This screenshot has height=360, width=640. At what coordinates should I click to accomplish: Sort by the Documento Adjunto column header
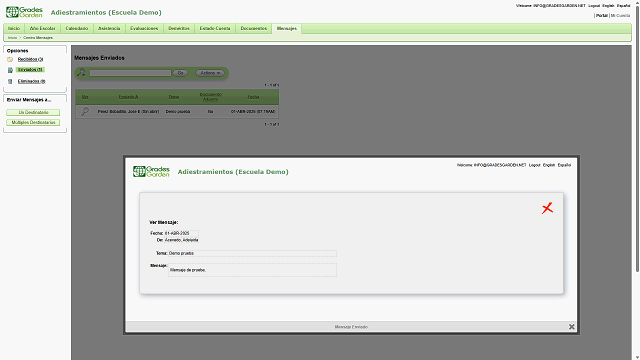pyautogui.click(x=211, y=97)
